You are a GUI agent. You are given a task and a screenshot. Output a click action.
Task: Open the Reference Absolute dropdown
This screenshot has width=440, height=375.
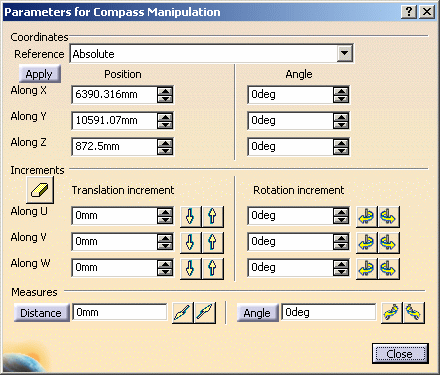tap(344, 53)
